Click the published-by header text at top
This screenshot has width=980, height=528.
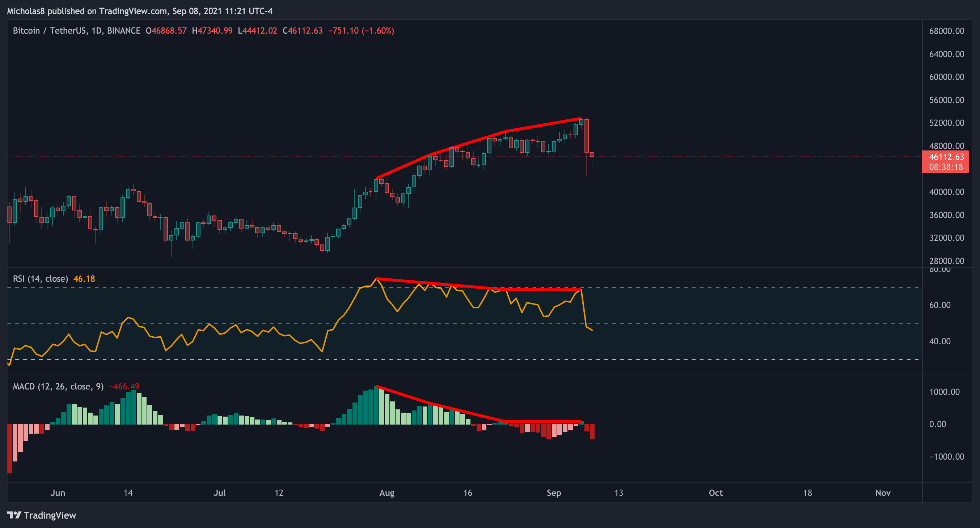pyautogui.click(x=140, y=11)
